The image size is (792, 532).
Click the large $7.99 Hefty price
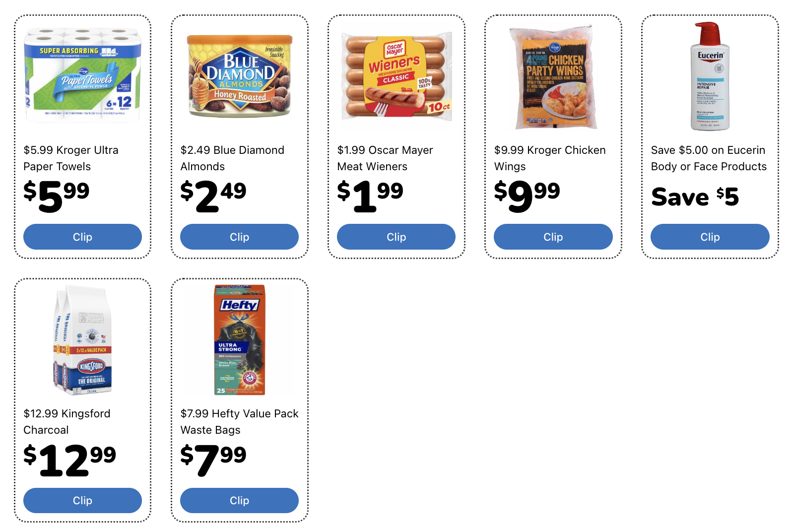213,460
